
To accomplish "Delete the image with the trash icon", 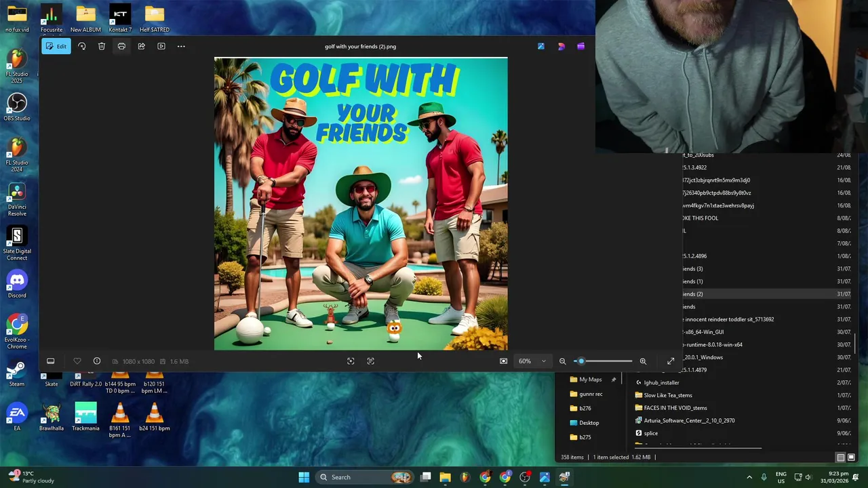I will coord(102,46).
